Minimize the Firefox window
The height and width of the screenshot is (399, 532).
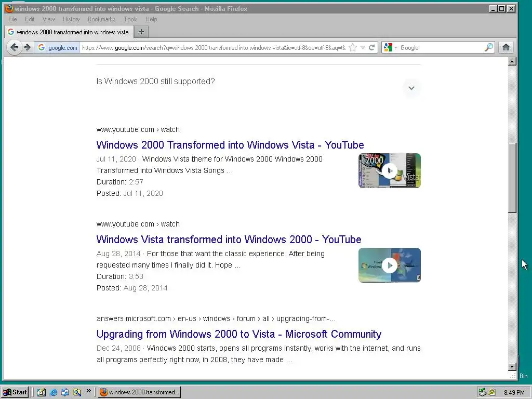pos(493,9)
